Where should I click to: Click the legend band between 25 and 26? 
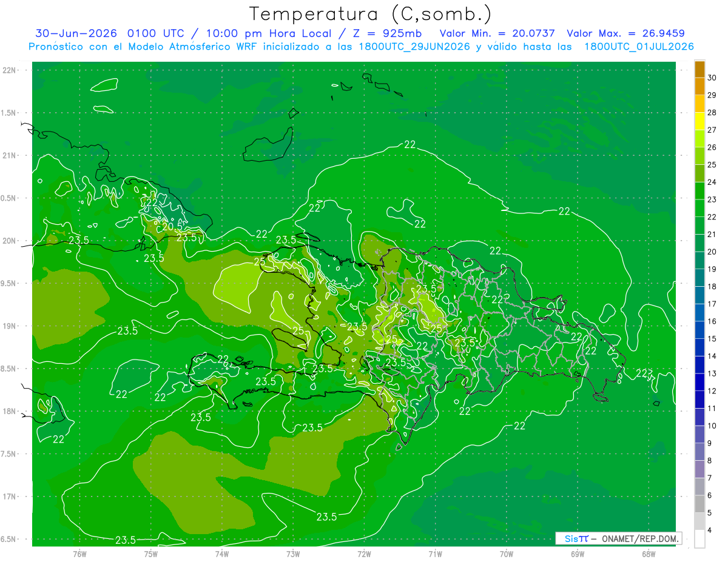point(699,155)
